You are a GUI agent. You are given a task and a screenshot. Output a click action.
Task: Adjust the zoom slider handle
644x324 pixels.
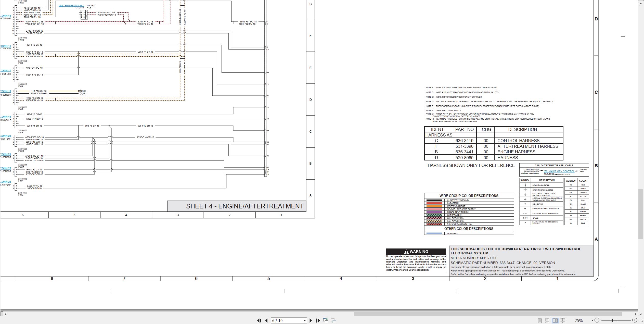click(x=612, y=320)
